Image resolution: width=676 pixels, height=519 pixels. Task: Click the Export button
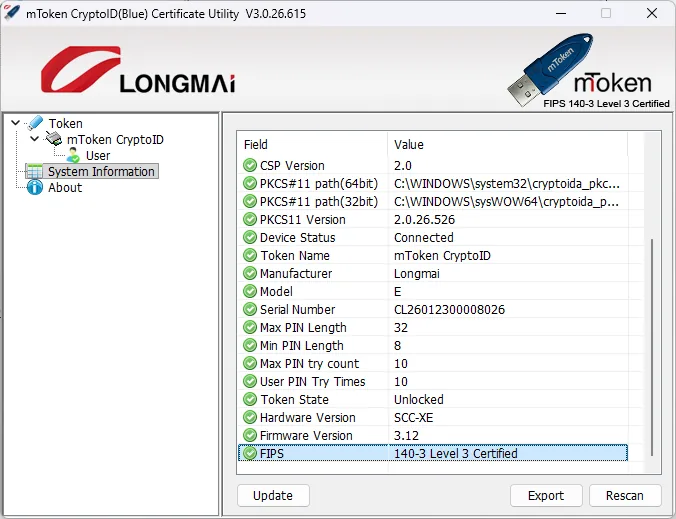546,495
